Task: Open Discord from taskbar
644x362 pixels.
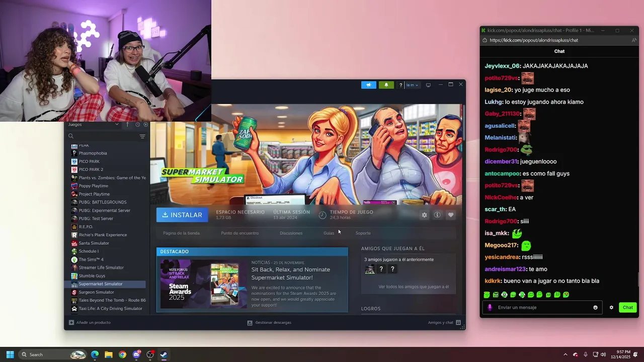Action: point(136,354)
